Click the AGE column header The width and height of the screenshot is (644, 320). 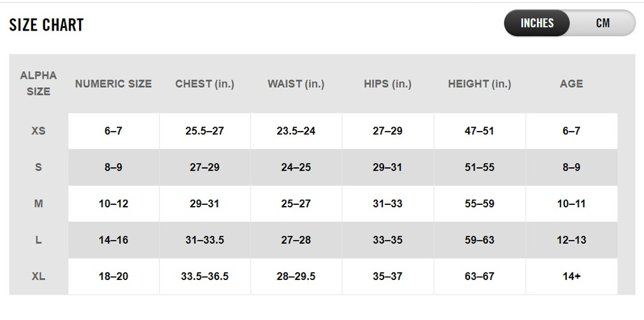(x=571, y=84)
